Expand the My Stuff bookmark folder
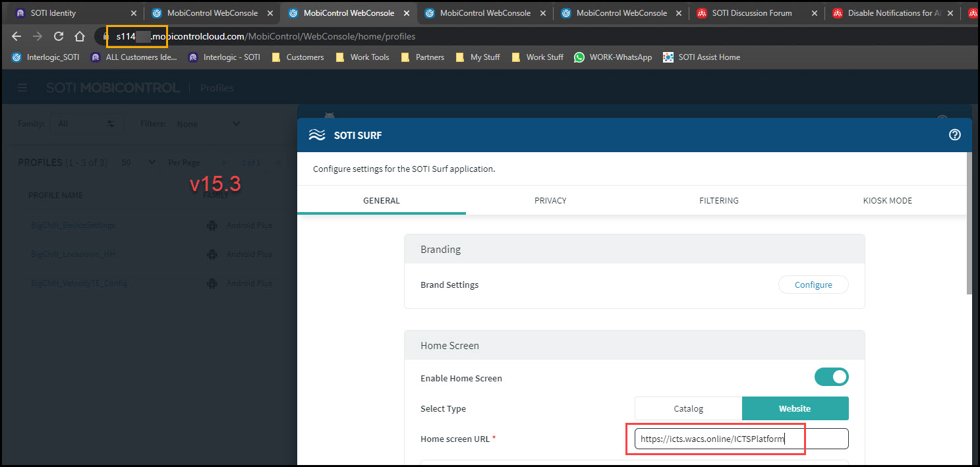 coord(478,57)
